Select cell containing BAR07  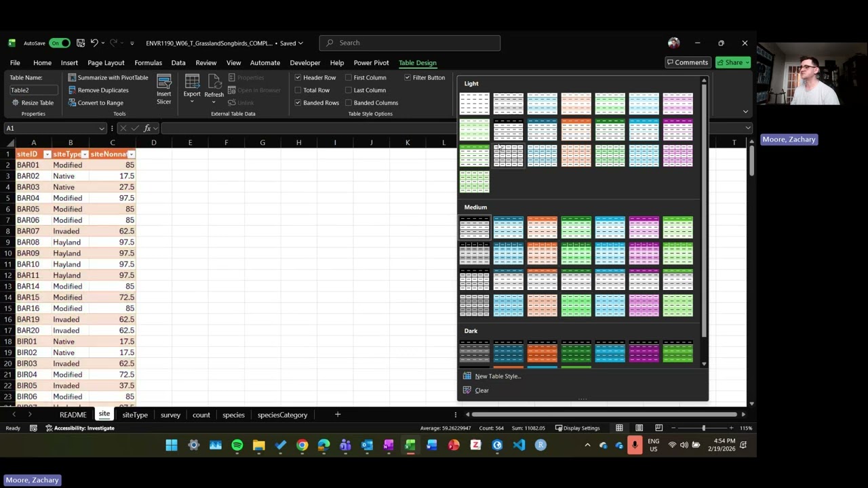[x=33, y=231]
